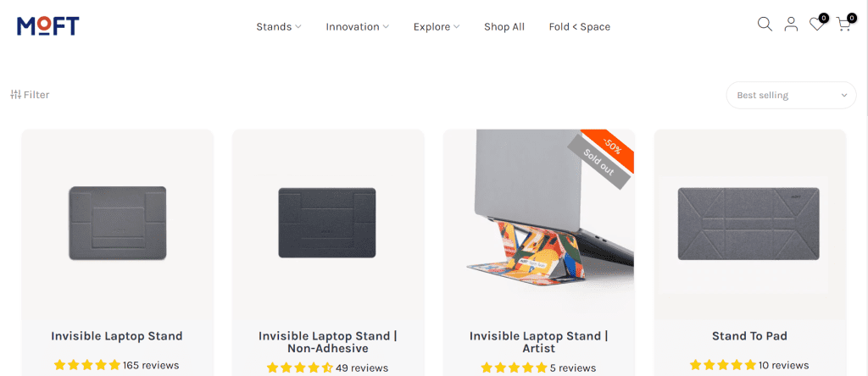Open the shopping cart icon

pyautogui.click(x=843, y=25)
